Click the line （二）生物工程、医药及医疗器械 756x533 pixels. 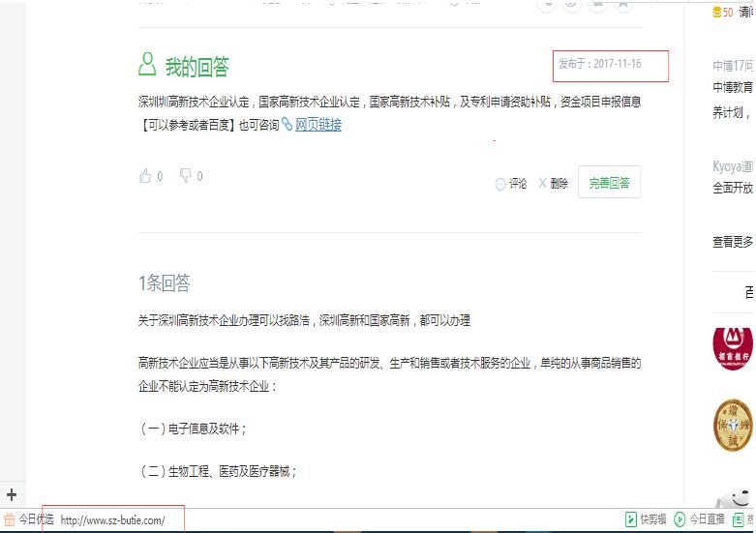pos(218,471)
